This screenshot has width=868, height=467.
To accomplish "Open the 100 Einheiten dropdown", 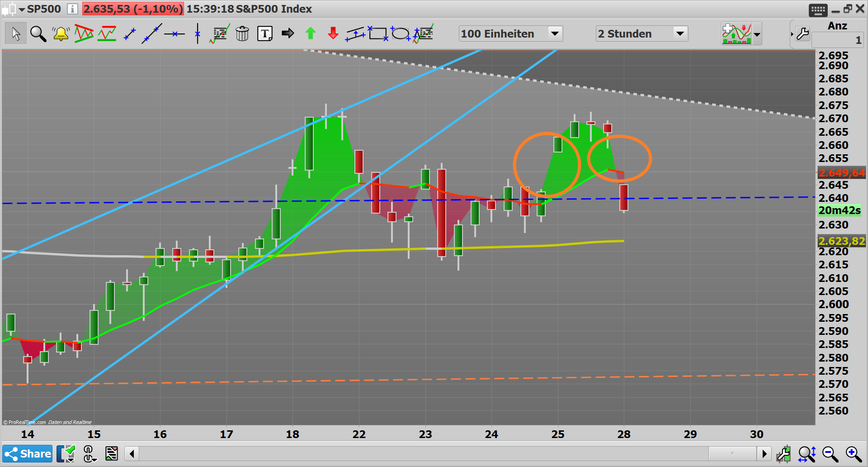I will click(555, 33).
